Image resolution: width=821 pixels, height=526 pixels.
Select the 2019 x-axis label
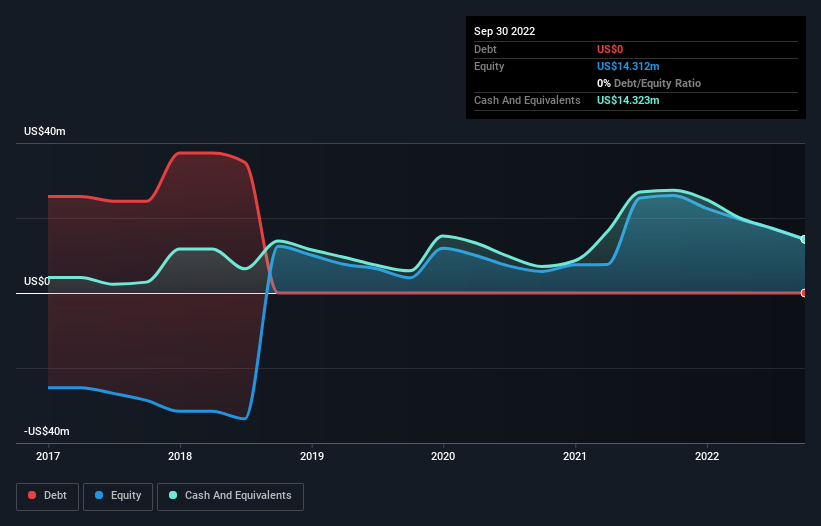(x=312, y=456)
